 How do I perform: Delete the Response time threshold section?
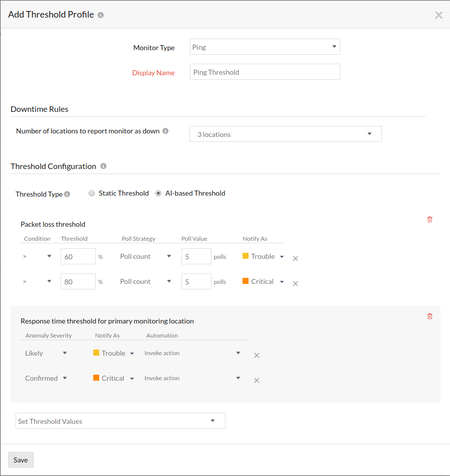tap(429, 316)
